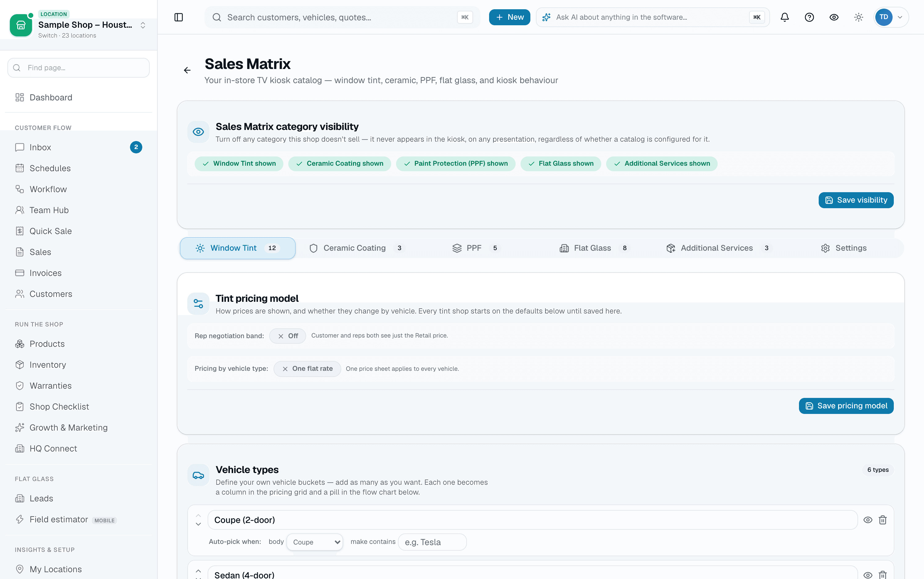924x579 pixels.
Task: Toggle Additional Services shown chip
Action: click(x=662, y=164)
